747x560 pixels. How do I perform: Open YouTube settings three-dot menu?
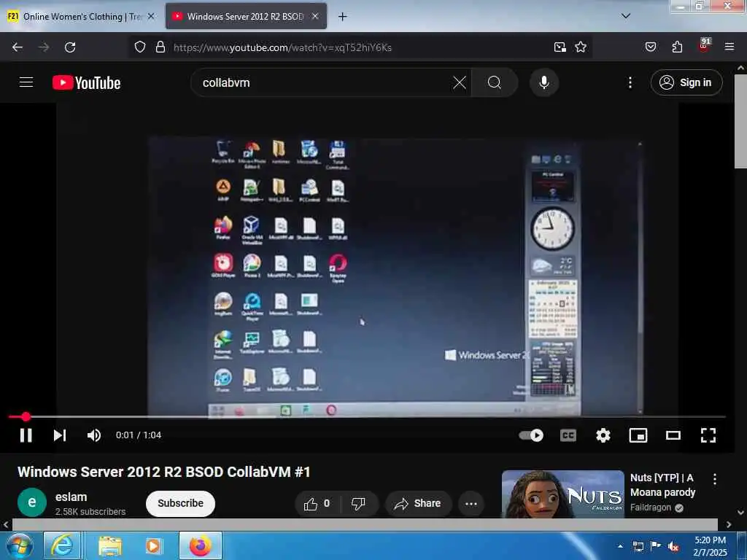click(630, 83)
